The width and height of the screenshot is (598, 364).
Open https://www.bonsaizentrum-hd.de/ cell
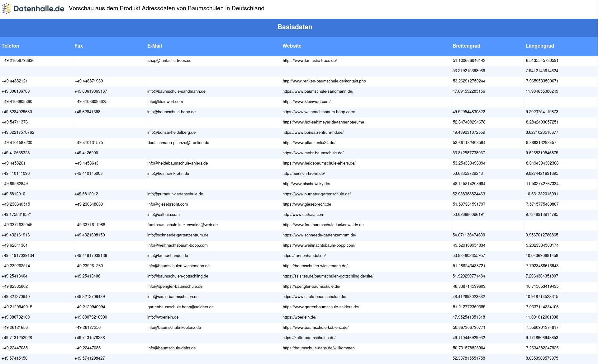click(x=313, y=133)
